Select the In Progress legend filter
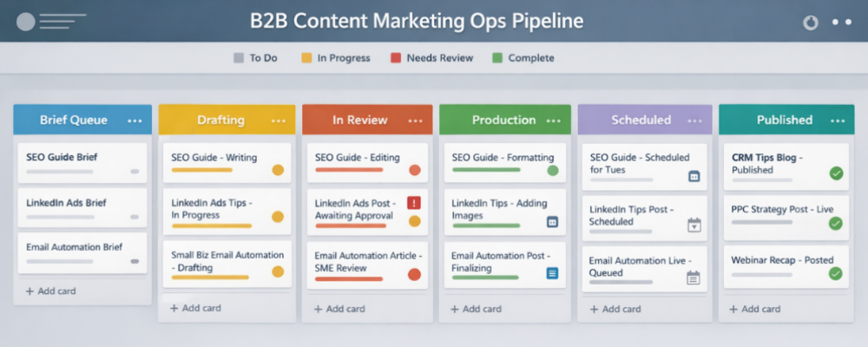Image resolution: width=868 pixels, height=347 pixels. (336, 58)
